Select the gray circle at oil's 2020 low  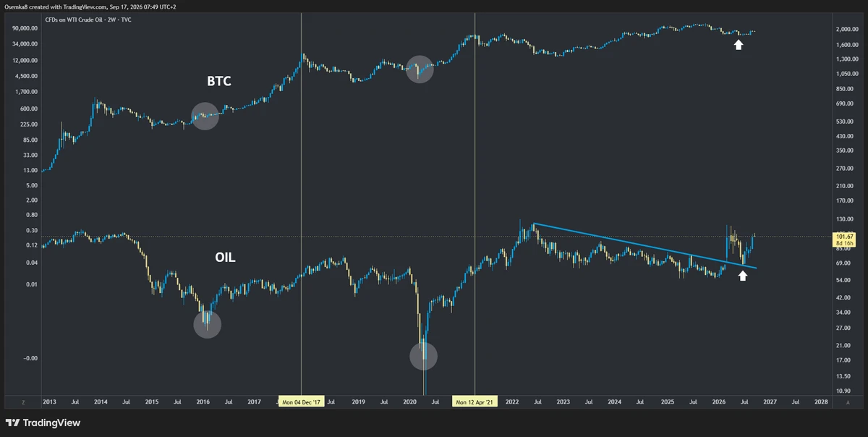click(x=424, y=355)
